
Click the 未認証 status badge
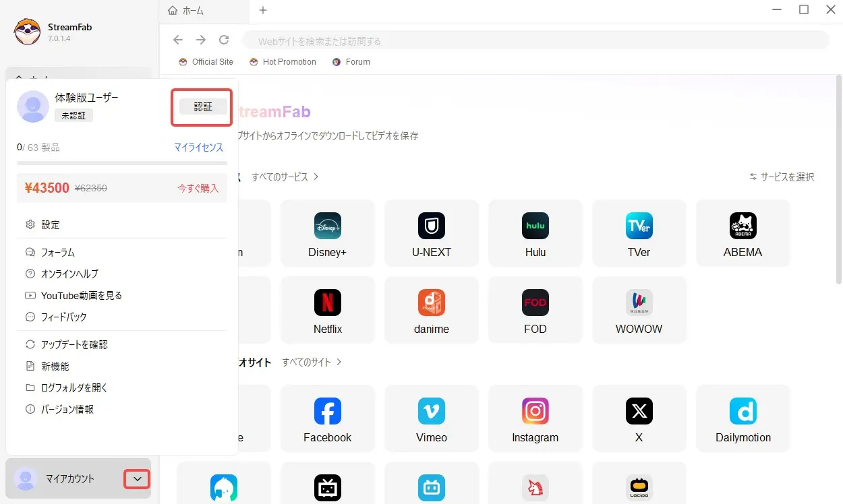(74, 115)
